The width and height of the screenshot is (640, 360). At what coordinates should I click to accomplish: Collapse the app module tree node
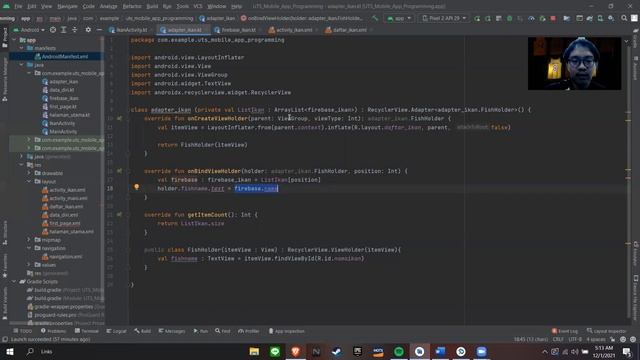(14, 40)
